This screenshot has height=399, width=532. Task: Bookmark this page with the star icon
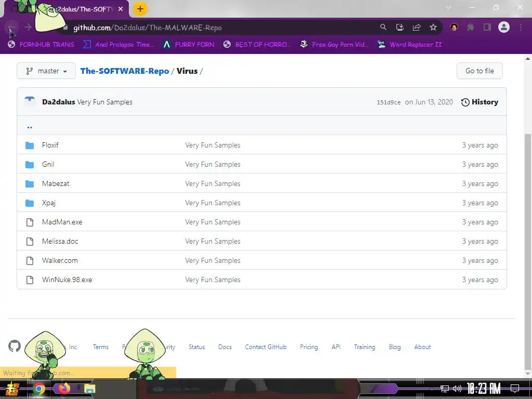[433, 27]
